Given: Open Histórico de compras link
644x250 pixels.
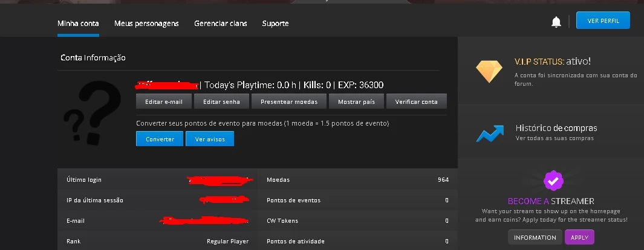Looking at the screenshot, I should click(556, 128).
